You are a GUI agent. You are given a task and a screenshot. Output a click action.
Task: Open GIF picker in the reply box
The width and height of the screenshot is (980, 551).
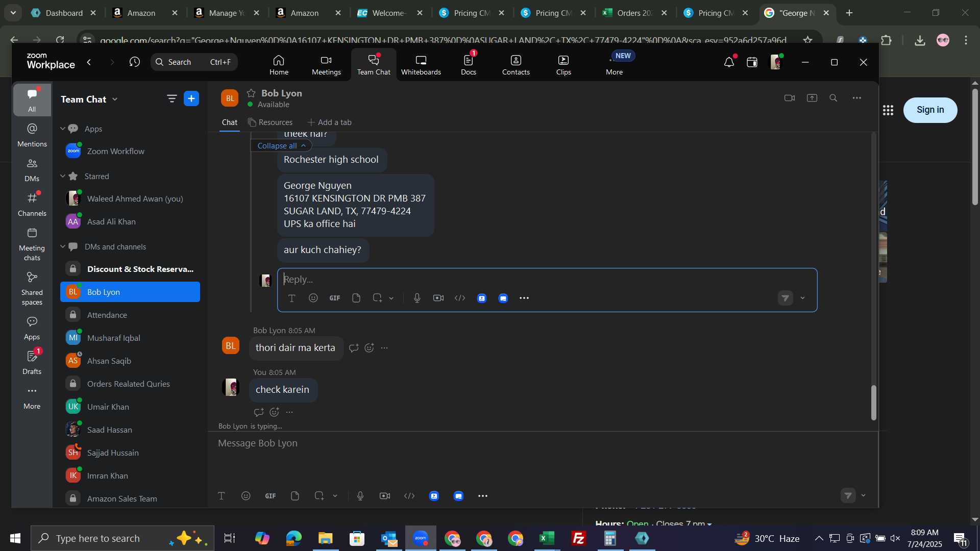click(335, 298)
